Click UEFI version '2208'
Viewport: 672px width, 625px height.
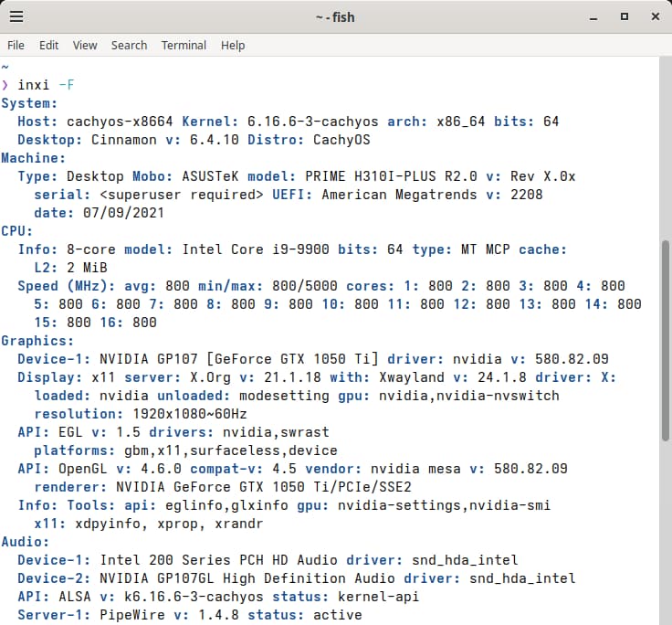pos(526,195)
